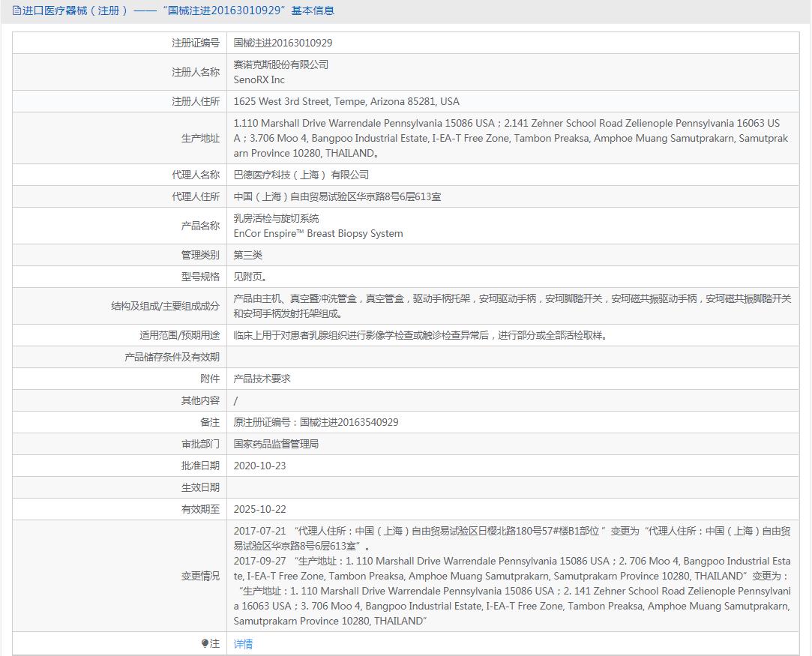Select the 代理人名称 row label

(x=196, y=175)
